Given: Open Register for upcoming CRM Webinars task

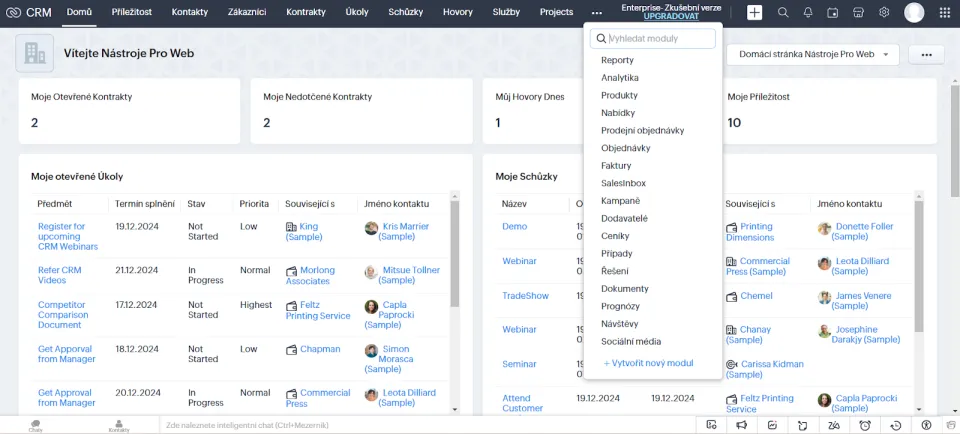Looking at the screenshot, I should click(68, 236).
